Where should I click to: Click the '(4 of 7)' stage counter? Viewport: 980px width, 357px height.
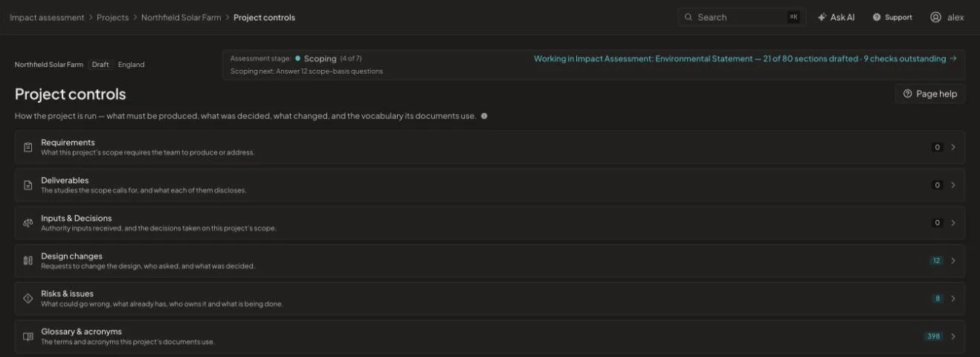351,59
